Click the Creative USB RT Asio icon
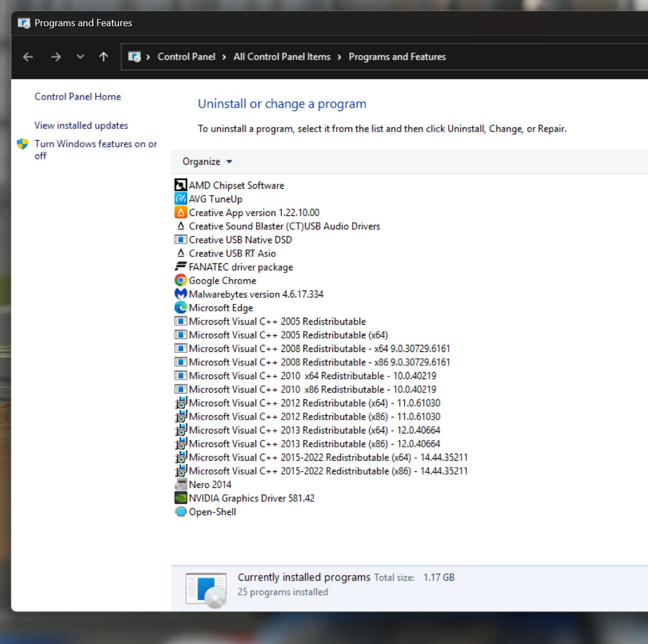This screenshot has height=644, width=648. [181, 253]
